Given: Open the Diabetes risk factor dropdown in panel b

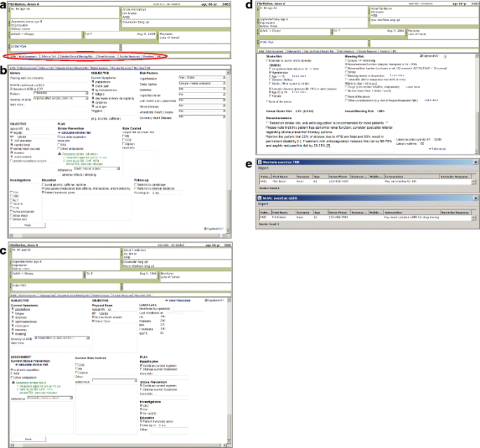Looking at the screenshot, I should pyautogui.click(x=202, y=89).
